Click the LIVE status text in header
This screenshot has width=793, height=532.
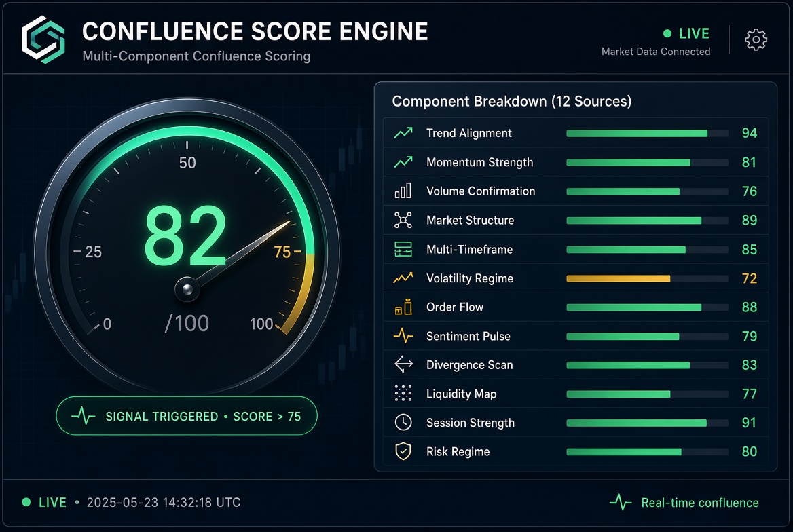[x=694, y=33]
